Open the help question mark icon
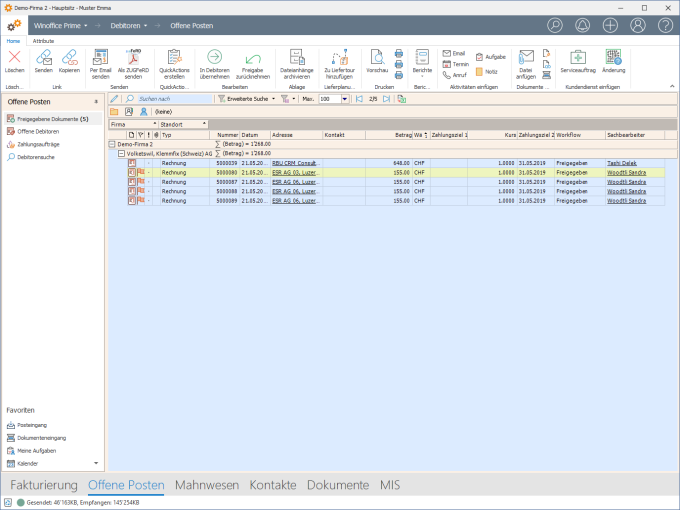 pos(665,25)
